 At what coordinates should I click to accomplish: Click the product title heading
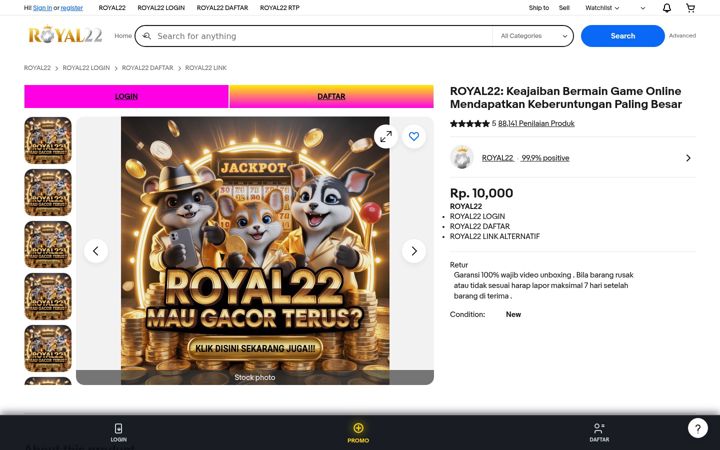point(566,97)
